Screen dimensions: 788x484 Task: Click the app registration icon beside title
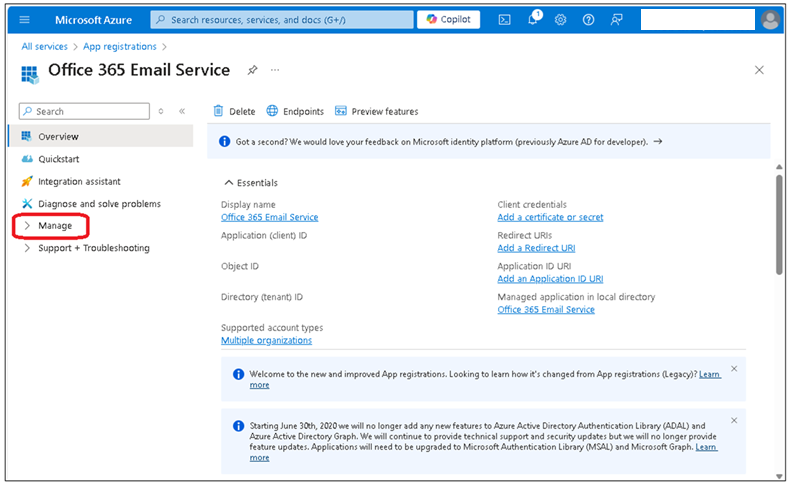[29, 74]
